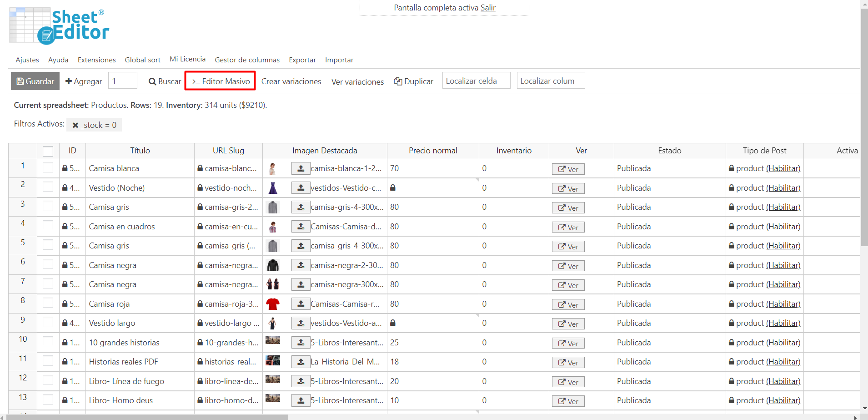
Task: Open the Extensiones menu
Action: pyautogui.click(x=96, y=60)
